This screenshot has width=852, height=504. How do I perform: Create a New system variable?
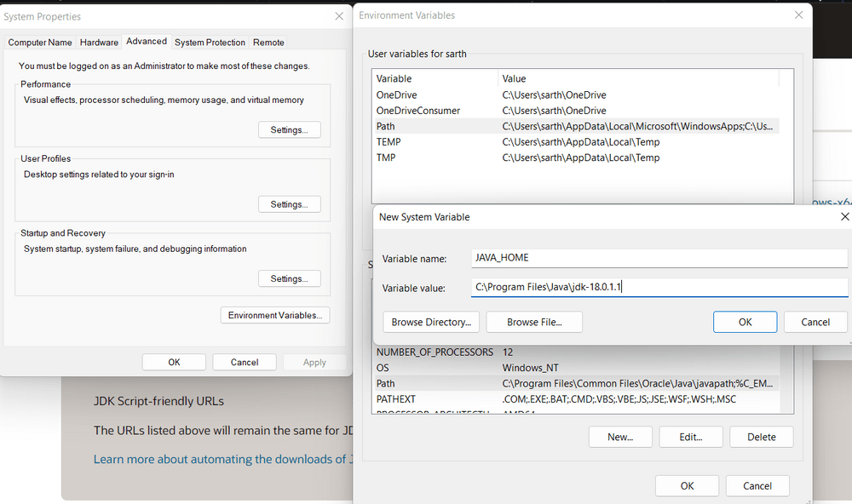point(620,437)
